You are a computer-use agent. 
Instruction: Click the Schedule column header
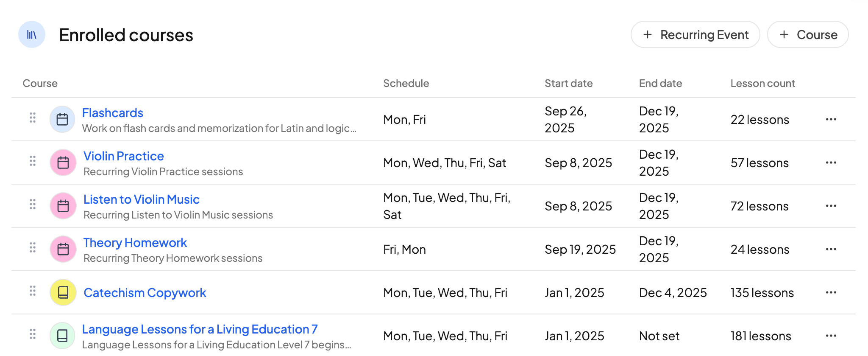pyautogui.click(x=406, y=83)
